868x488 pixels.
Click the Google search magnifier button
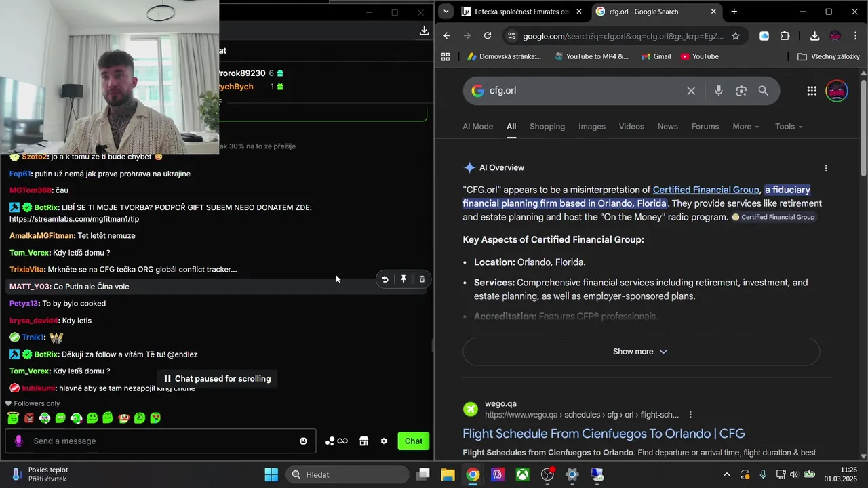[763, 91]
